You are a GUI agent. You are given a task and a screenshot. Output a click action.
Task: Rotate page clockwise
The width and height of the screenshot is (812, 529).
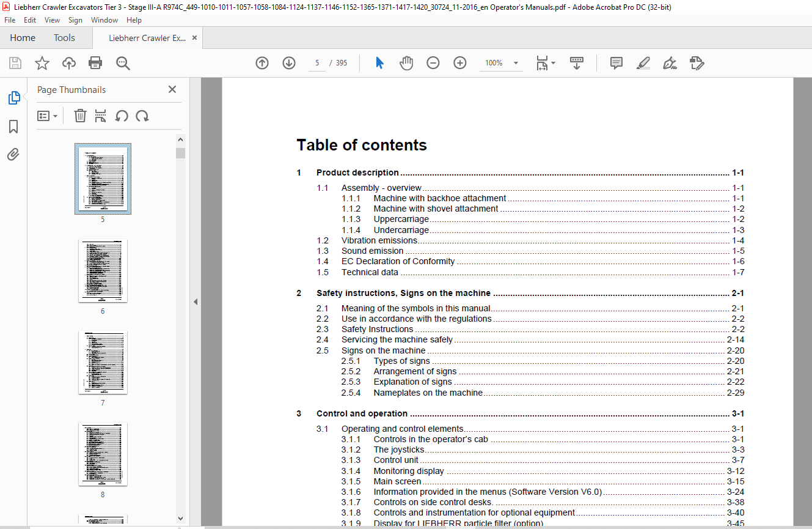pos(142,116)
